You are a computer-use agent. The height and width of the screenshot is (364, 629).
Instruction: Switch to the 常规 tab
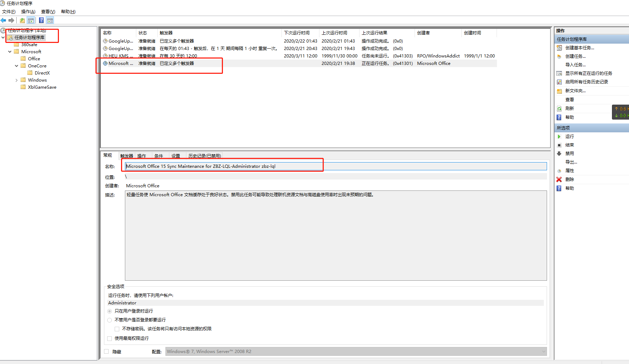click(x=108, y=155)
